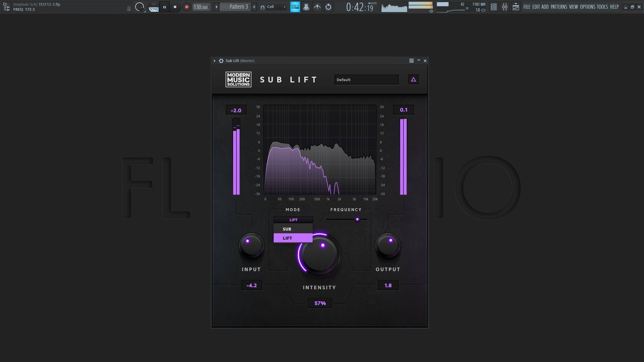
Task: Open the FILE menu
Action: click(527, 7)
